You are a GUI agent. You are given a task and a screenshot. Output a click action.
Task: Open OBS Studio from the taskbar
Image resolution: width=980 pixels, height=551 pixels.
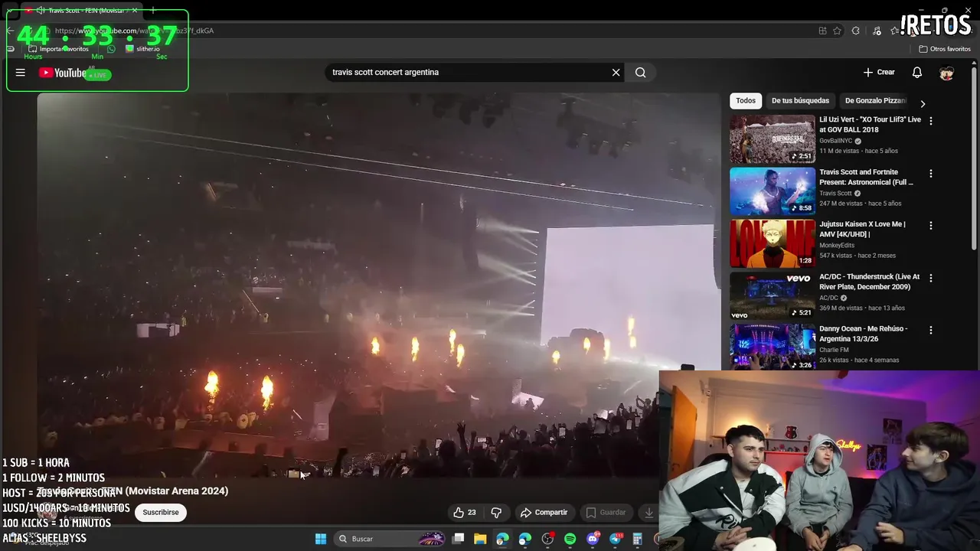pyautogui.click(x=547, y=539)
